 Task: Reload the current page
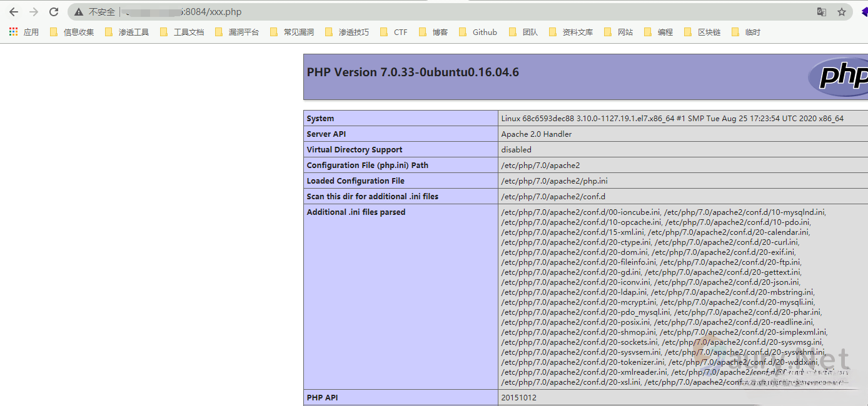(54, 12)
